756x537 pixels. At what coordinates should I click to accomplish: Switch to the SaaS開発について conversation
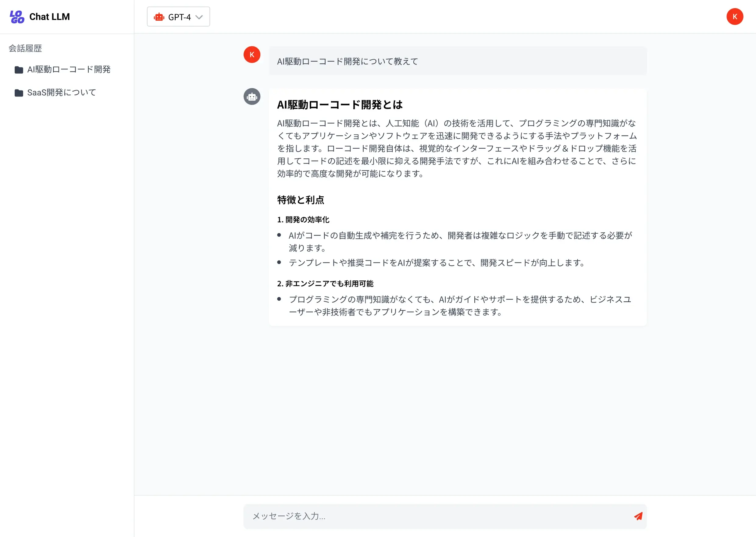(x=61, y=93)
